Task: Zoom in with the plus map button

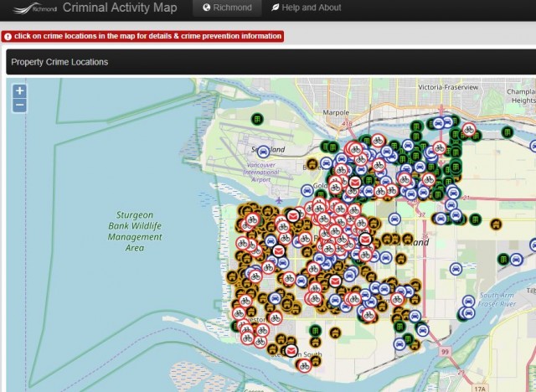Action: (x=19, y=91)
